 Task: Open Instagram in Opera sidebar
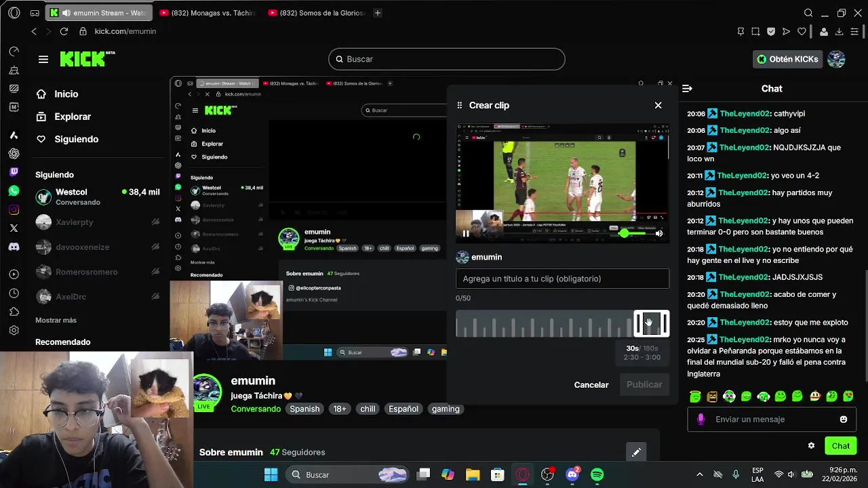(x=14, y=209)
